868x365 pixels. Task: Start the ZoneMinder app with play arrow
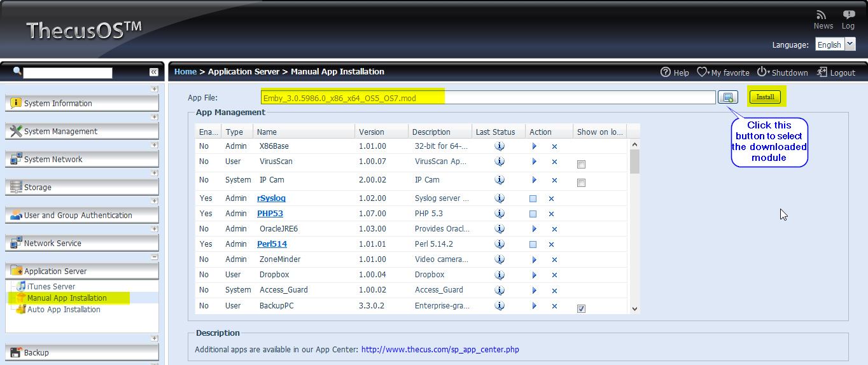point(534,259)
